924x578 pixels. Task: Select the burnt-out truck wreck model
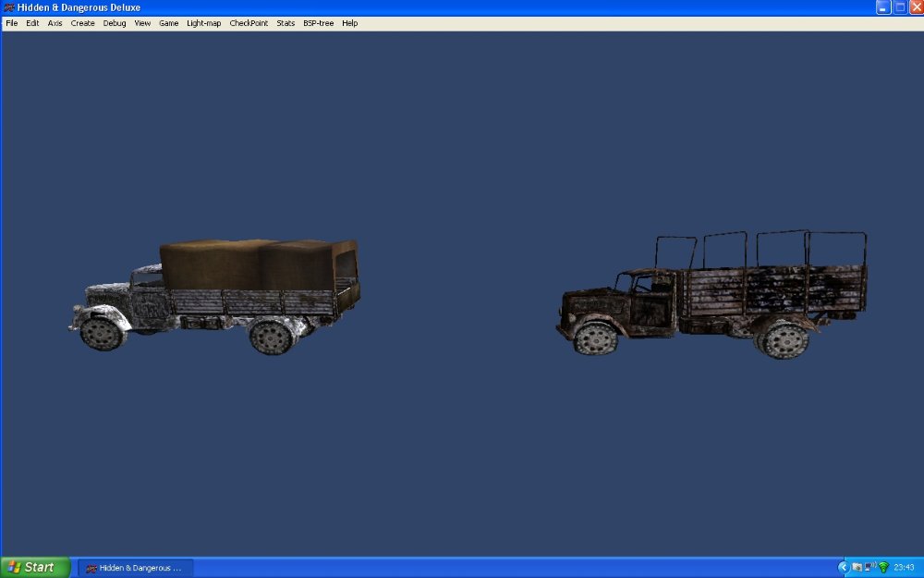[x=711, y=294]
